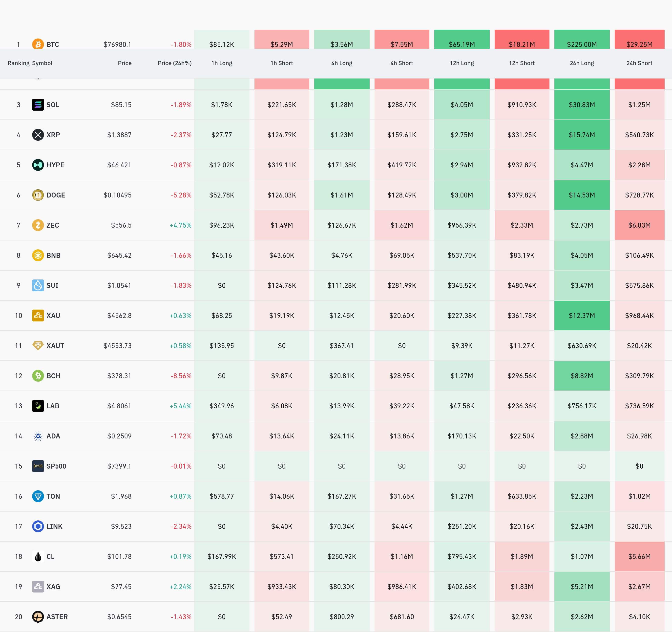Click the SOL Solana logo icon

pos(38,105)
